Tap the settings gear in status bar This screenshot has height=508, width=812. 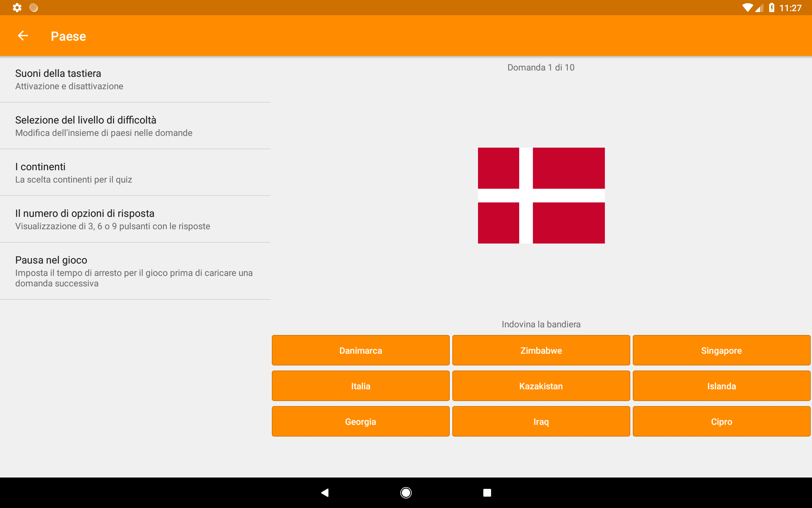tap(17, 7)
